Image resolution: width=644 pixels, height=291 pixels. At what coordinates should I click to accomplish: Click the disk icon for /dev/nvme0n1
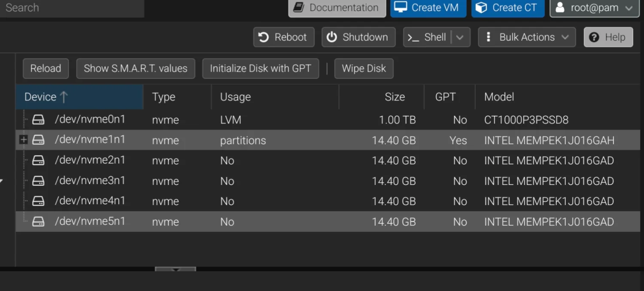pyautogui.click(x=39, y=120)
